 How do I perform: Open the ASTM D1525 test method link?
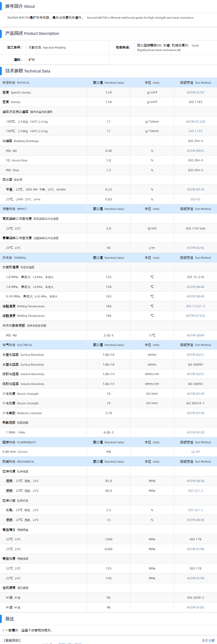[x=195, y=316]
